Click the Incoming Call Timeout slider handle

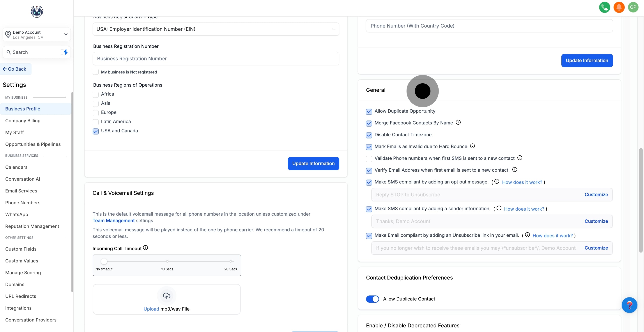tap(104, 261)
